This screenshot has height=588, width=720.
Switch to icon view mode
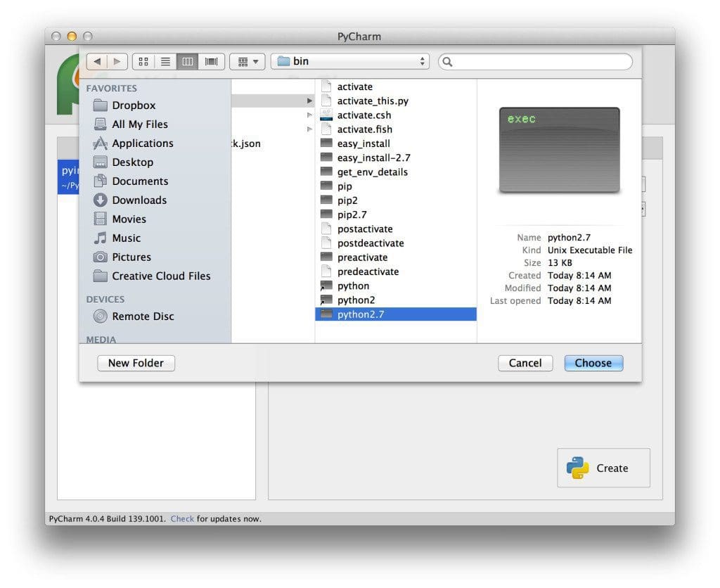coord(143,61)
